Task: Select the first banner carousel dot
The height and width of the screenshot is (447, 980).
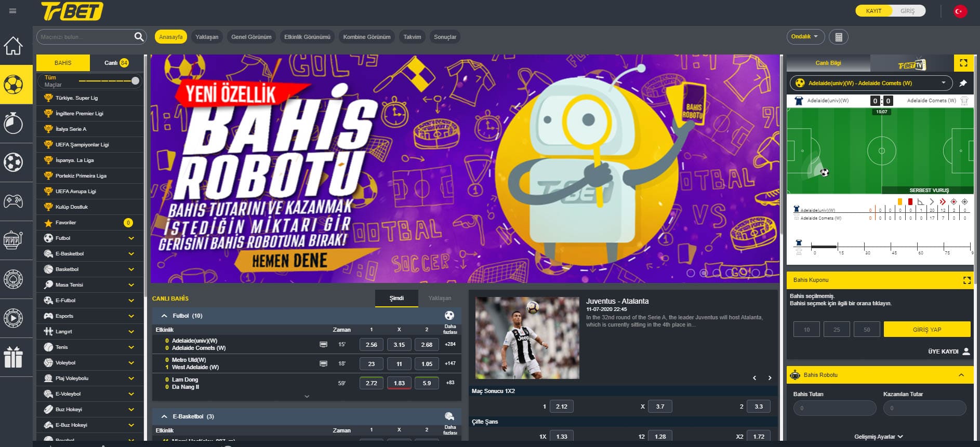Action: pos(691,273)
